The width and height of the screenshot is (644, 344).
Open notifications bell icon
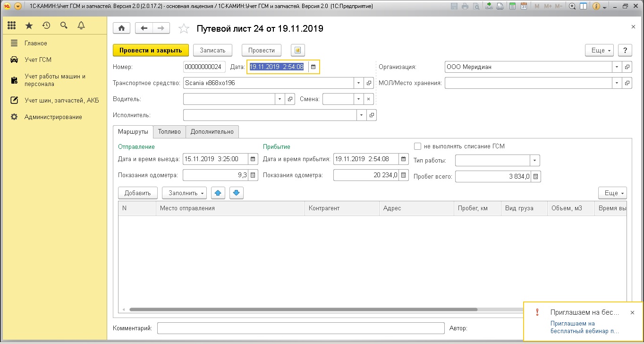(81, 26)
